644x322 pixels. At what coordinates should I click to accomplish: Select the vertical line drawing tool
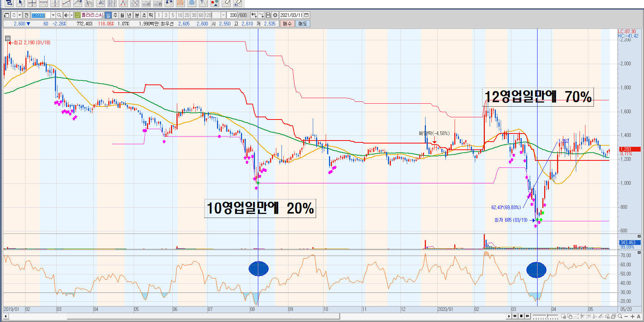(x=55, y=3)
